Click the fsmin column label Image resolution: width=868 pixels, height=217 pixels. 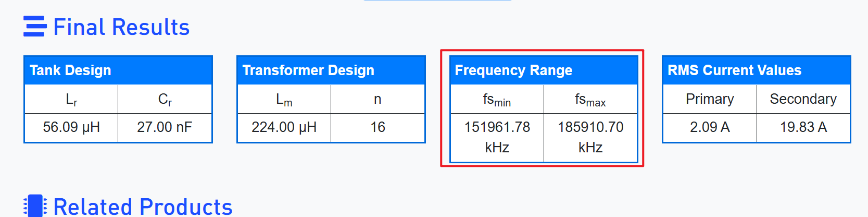(x=497, y=99)
